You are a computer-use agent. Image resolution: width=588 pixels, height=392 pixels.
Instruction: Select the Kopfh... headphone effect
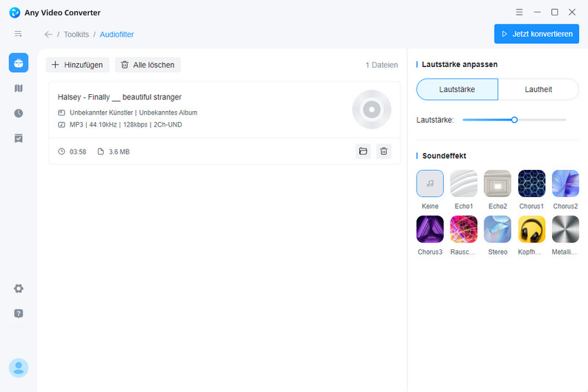531,229
